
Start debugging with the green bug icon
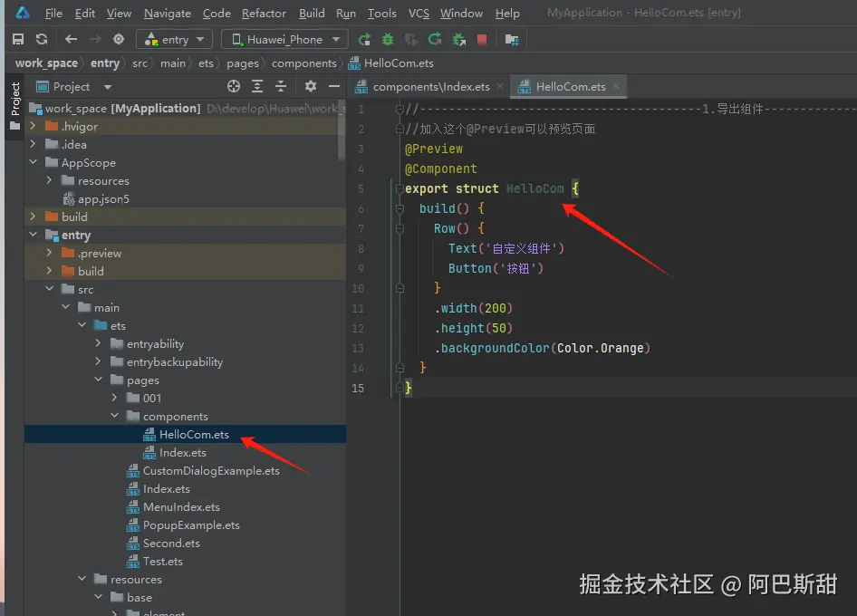[x=388, y=39]
